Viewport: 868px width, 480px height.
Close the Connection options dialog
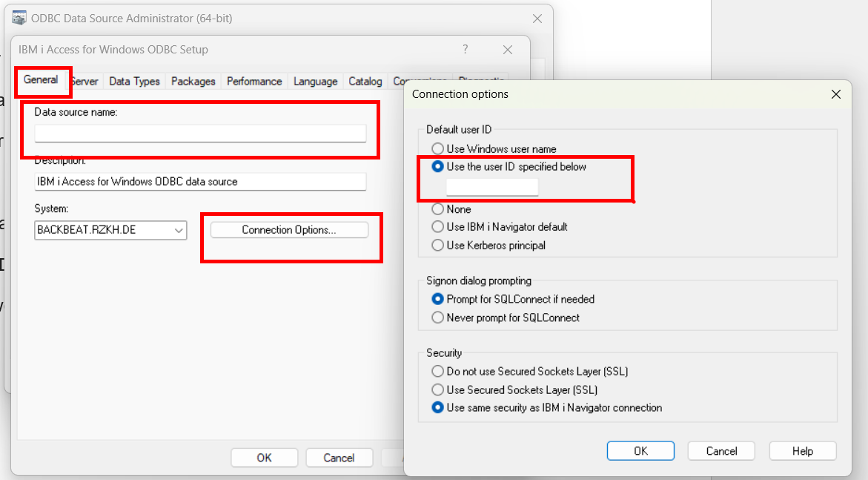(x=836, y=94)
